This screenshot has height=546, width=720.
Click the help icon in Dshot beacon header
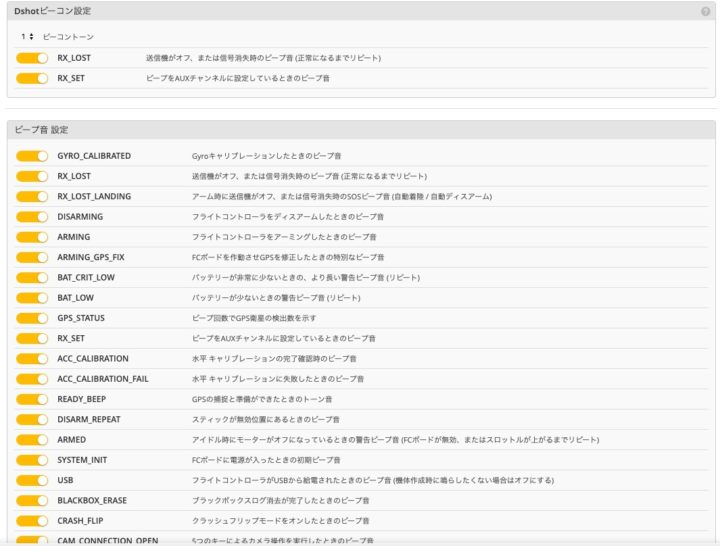(x=706, y=11)
